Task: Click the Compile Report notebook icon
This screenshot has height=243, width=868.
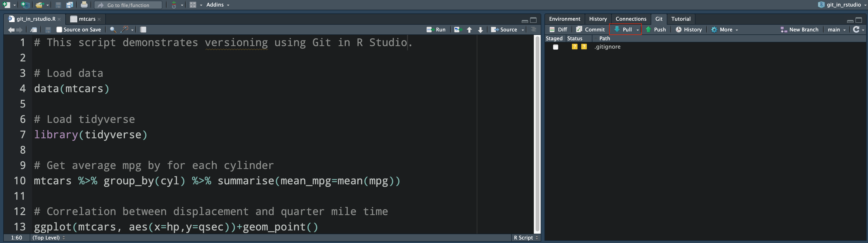Action: click(143, 30)
